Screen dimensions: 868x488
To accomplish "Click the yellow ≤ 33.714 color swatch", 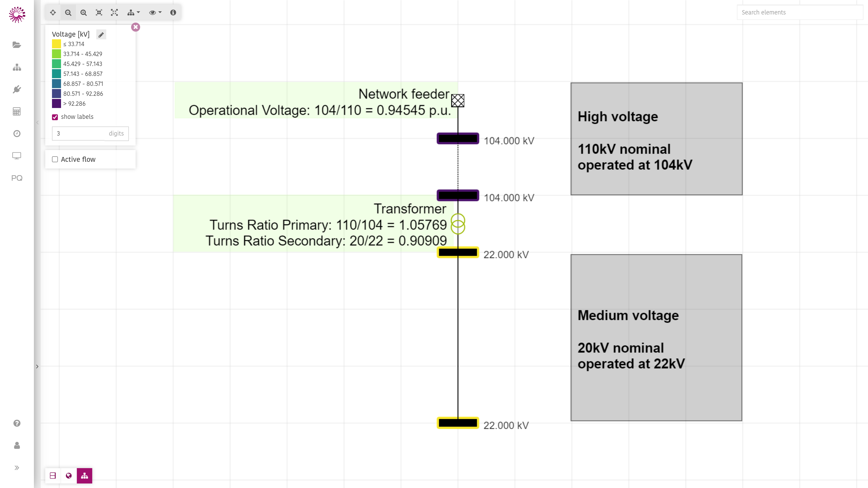I will coord(56,44).
